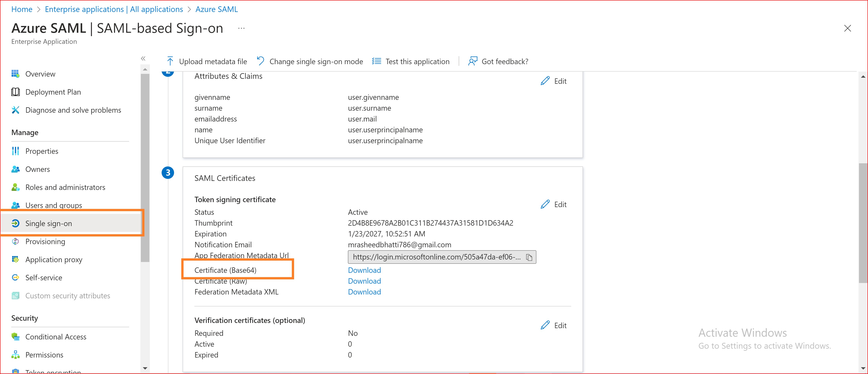Click Test this application label

[x=417, y=62]
